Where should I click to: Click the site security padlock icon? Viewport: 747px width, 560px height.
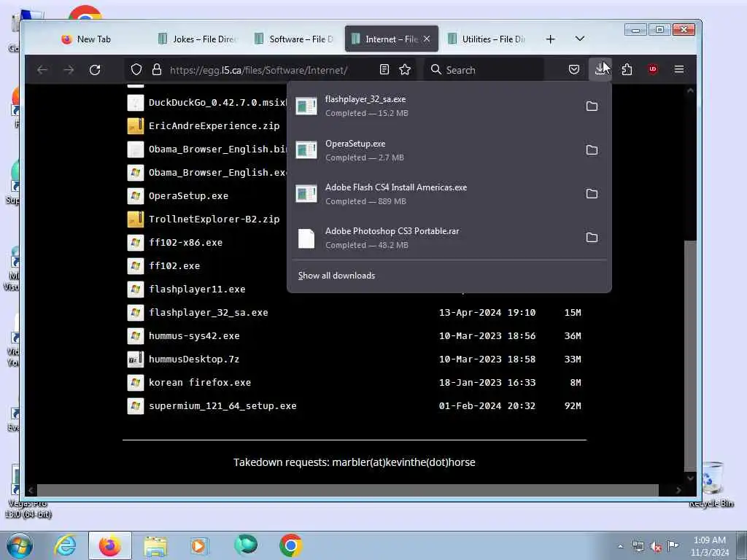pyautogui.click(x=157, y=69)
